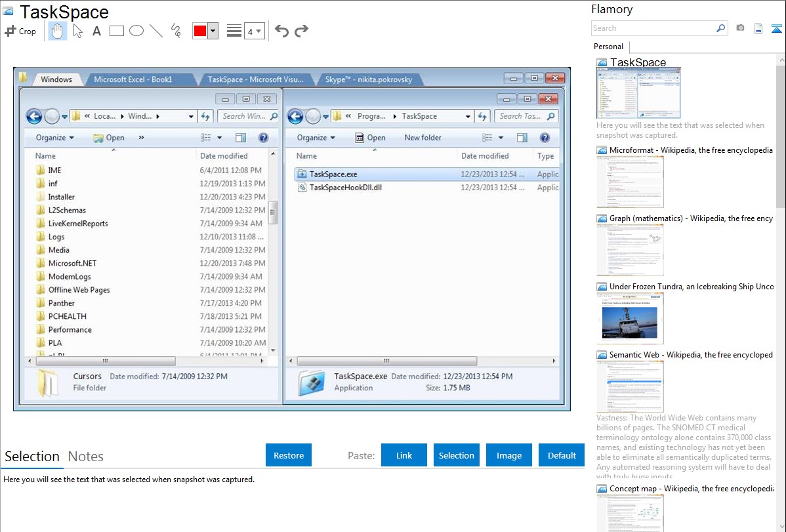Open the recent pages dropdown in left Explorer
The image size is (786, 532).
tap(65, 117)
